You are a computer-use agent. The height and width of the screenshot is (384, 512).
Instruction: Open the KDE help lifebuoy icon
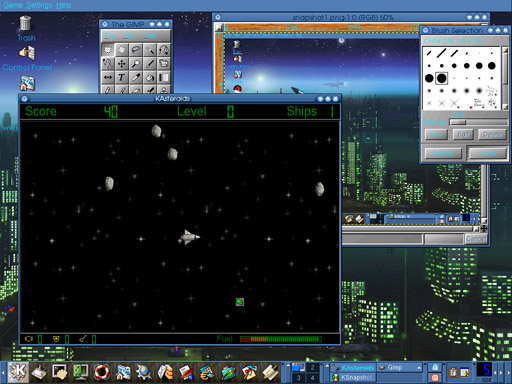(102, 372)
